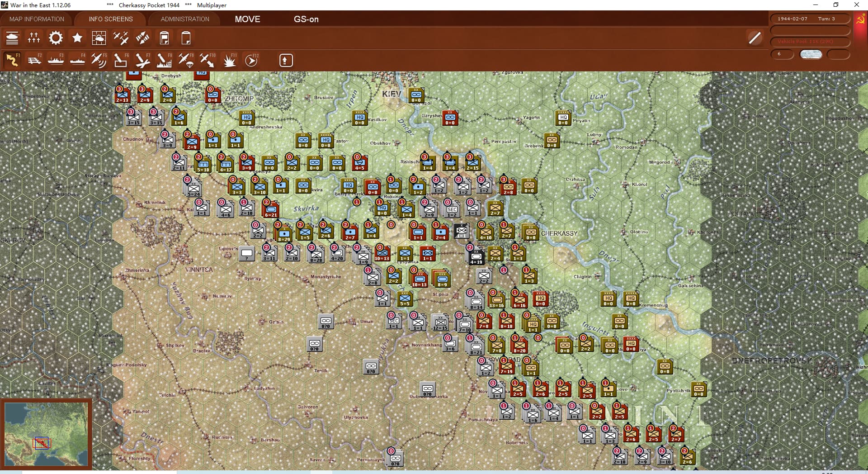868x474 pixels.
Task: Click the Soviet hammer and sickle flag
Action: (x=861, y=20)
